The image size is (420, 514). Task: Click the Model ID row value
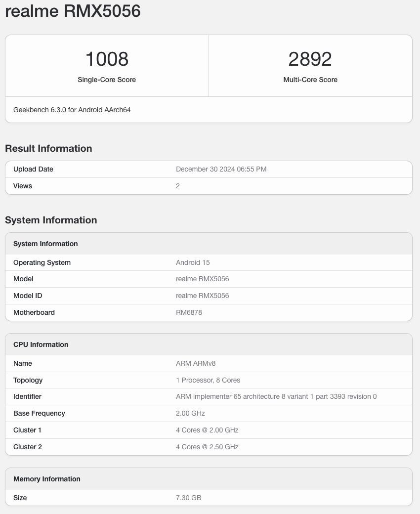[x=202, y=296]
